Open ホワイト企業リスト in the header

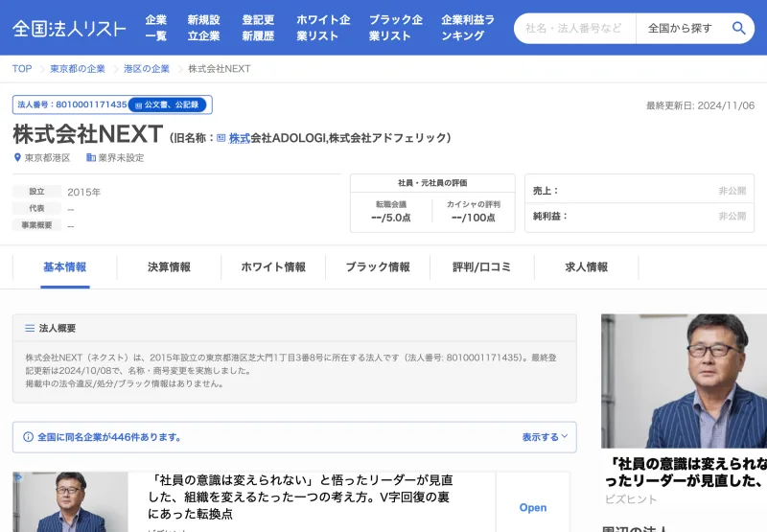pyautogui.click(x=323, y=28)
